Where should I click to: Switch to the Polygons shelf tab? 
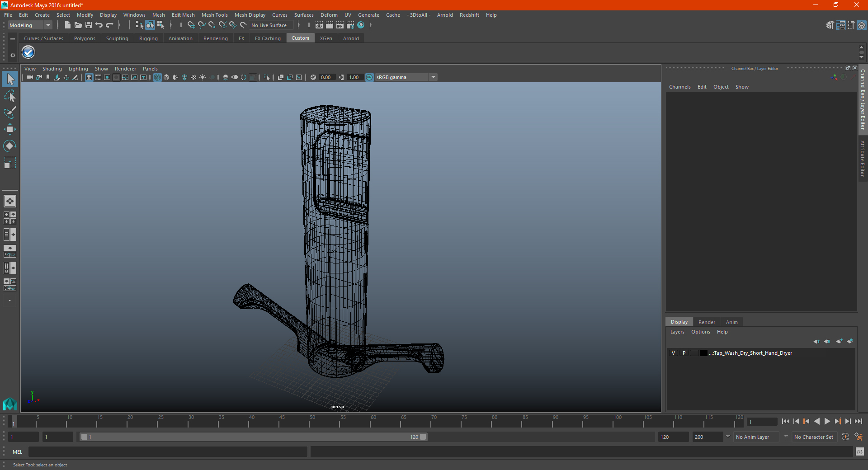click(x=85, y=38)
